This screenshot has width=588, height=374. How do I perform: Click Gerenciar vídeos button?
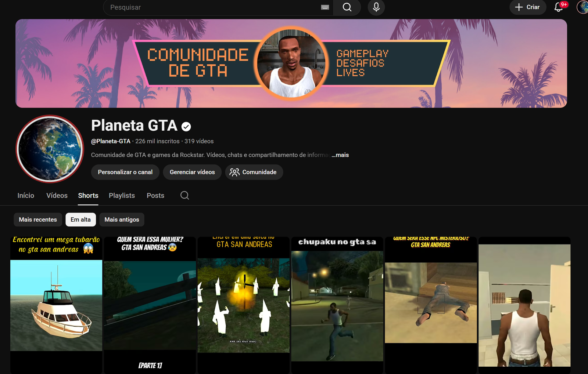[192, 172]
